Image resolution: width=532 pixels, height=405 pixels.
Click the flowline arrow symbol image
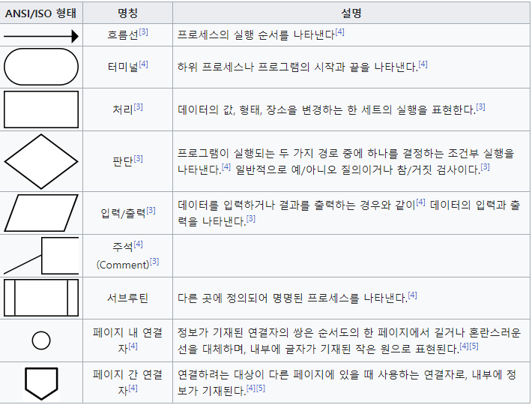(x=41, y=36)
